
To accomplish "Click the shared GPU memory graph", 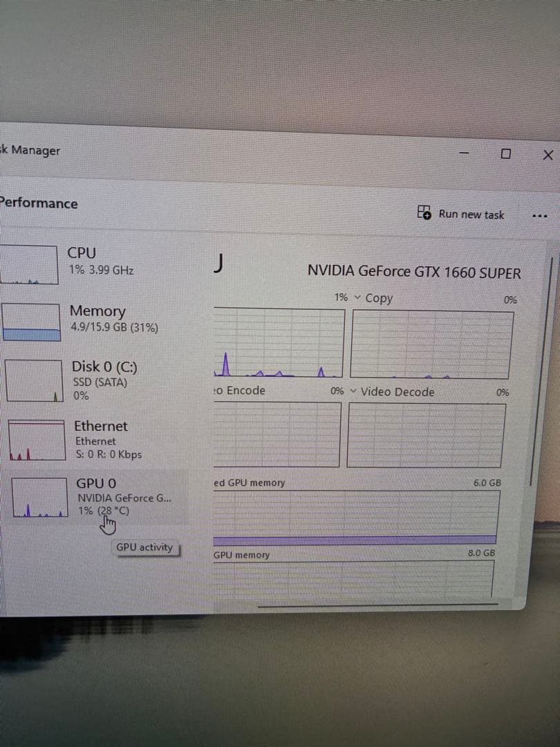I will click(353, 579).
